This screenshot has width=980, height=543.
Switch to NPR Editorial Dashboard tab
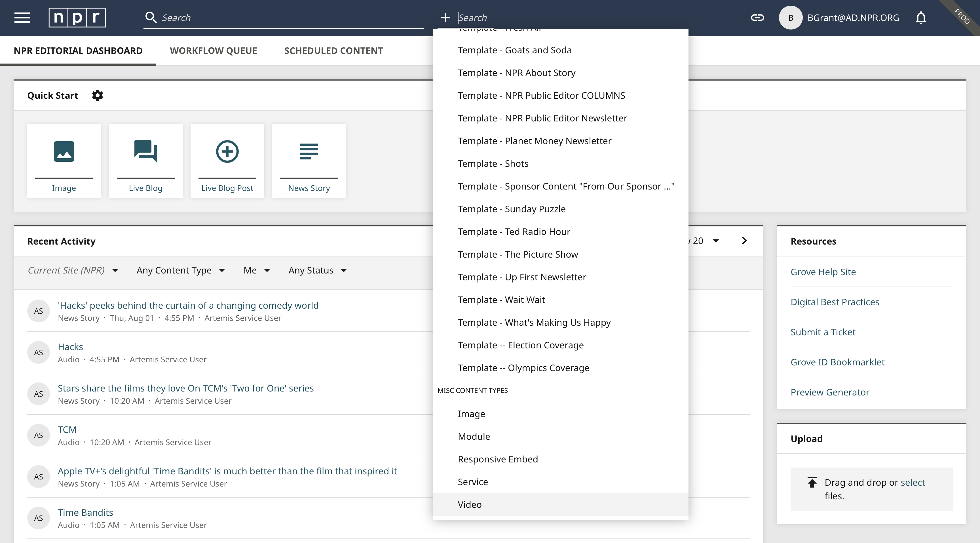pos(78,50)
